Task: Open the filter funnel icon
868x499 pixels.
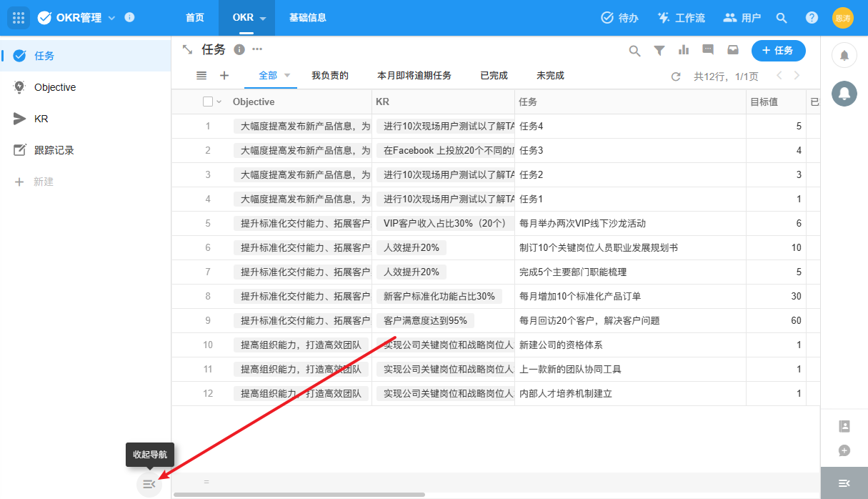Action: click(659, 51)
